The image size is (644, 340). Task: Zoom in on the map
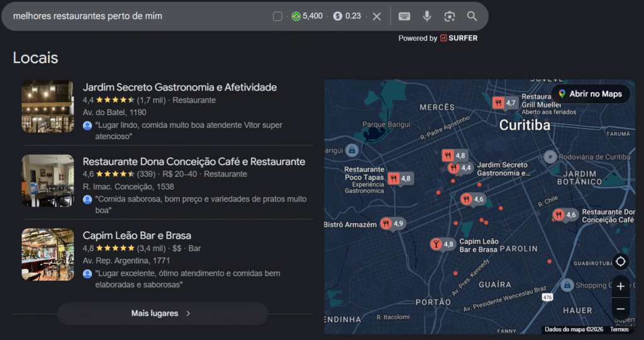point(620,286)
